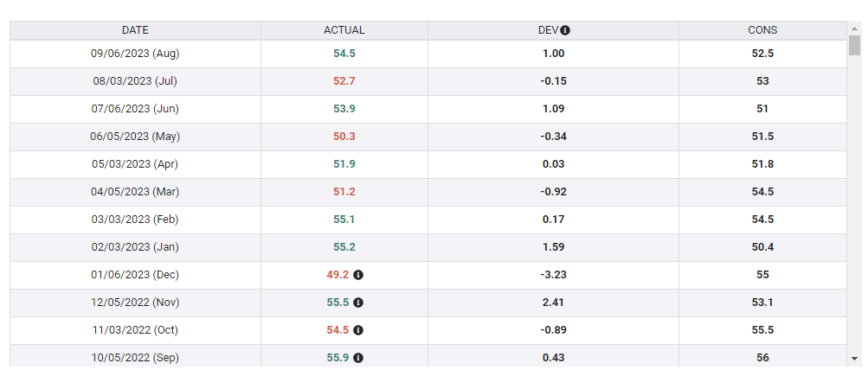The width and height of the screenshot is (868, 376).
Task: Click info icon beside 55.9 actual value
Action: (358, 358)
